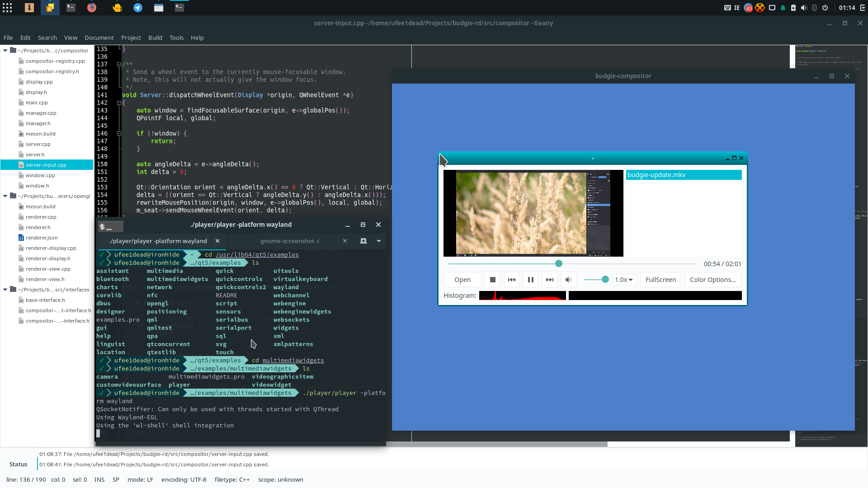Open the terminal tab dropdown menu

[379, 241]
